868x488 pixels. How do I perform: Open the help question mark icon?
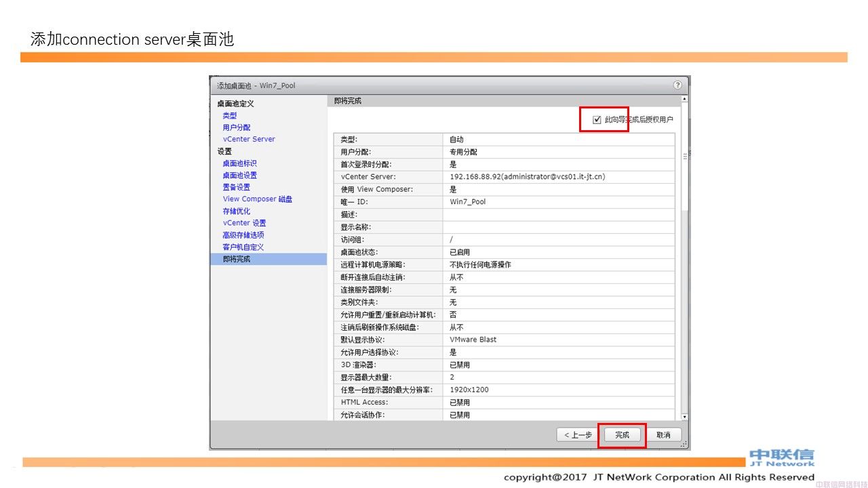677,85
